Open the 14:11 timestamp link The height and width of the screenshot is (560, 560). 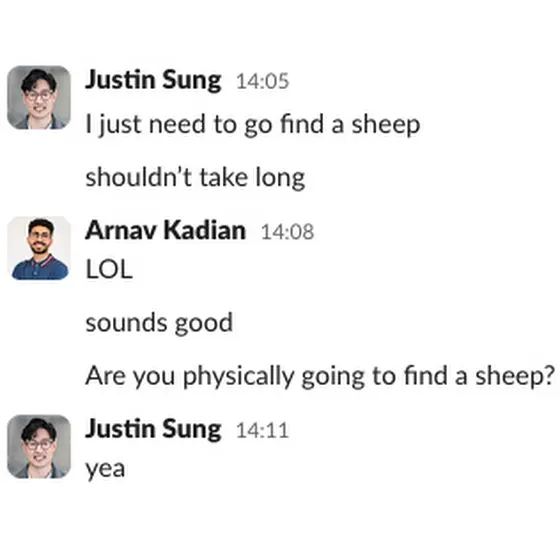(x=262, y=430)
